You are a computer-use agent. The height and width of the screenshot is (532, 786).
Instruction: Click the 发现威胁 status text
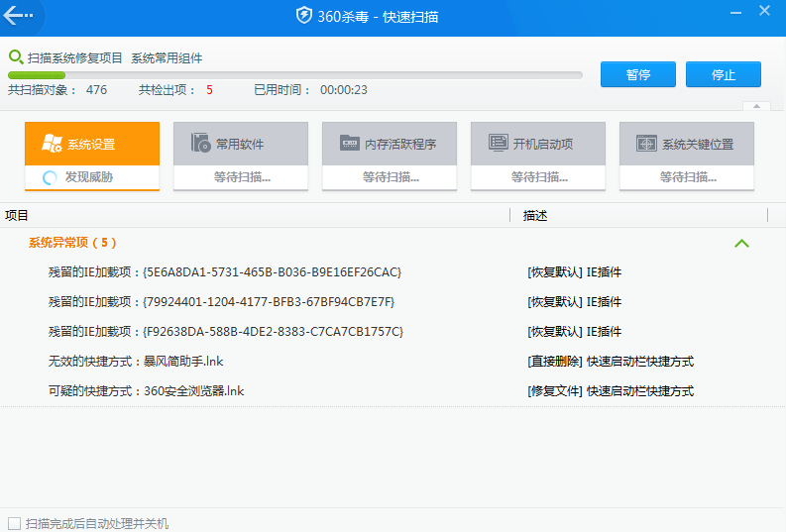(89, 176)
